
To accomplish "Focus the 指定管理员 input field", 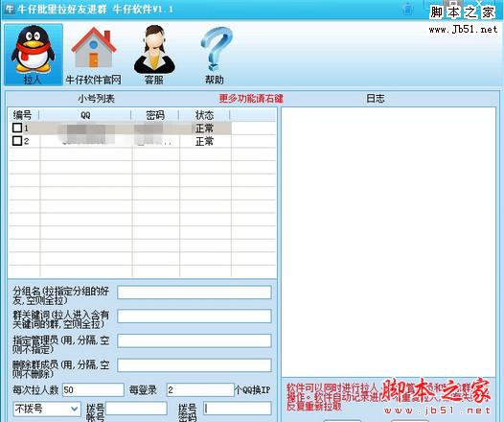I will click(x=195, y=340).
